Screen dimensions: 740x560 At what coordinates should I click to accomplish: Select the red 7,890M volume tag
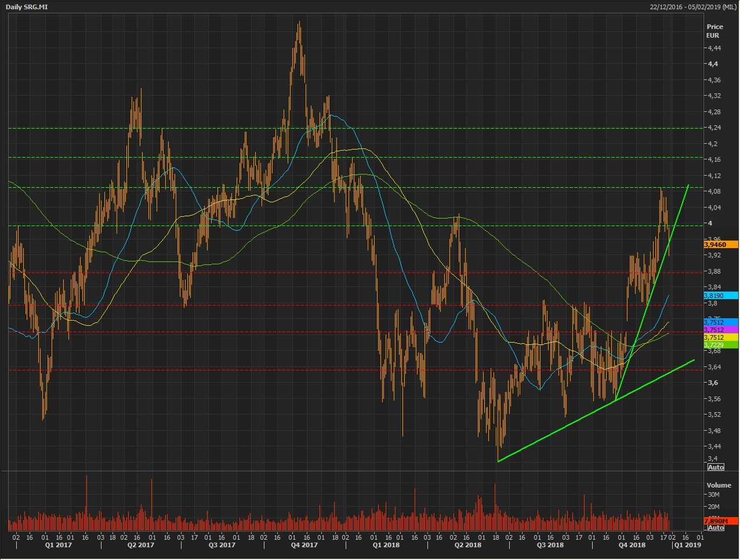tap(720, 521)
